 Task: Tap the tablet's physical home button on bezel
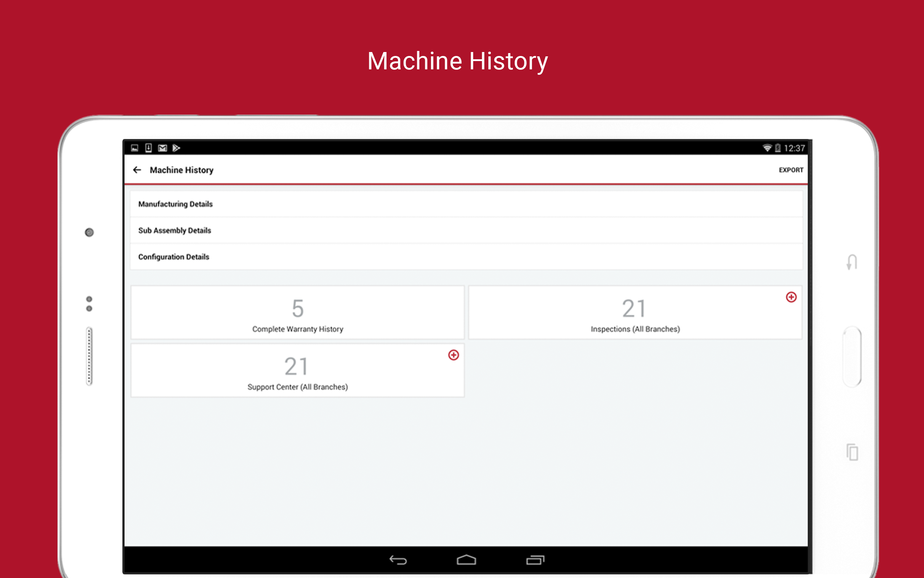point(852,357)
